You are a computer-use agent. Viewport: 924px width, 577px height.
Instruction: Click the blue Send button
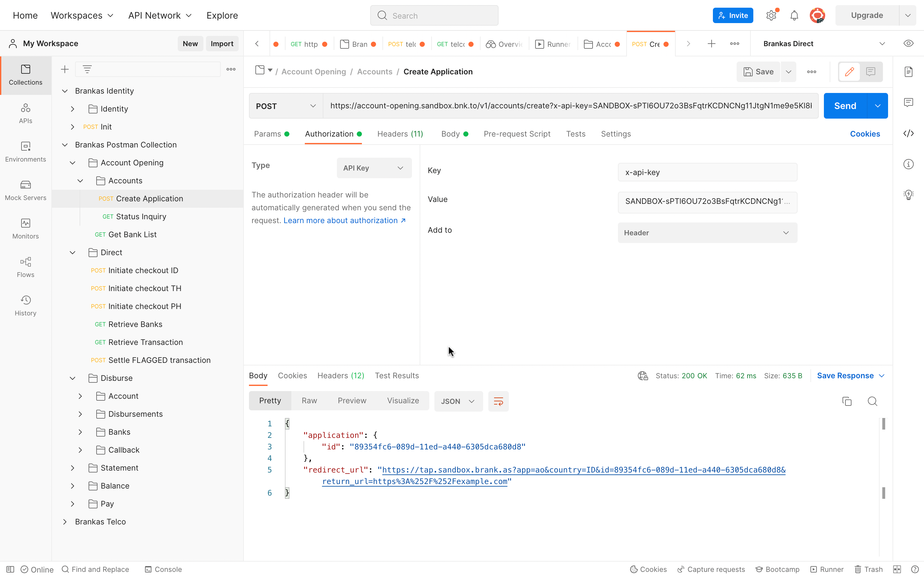click(x=844, y=106)
